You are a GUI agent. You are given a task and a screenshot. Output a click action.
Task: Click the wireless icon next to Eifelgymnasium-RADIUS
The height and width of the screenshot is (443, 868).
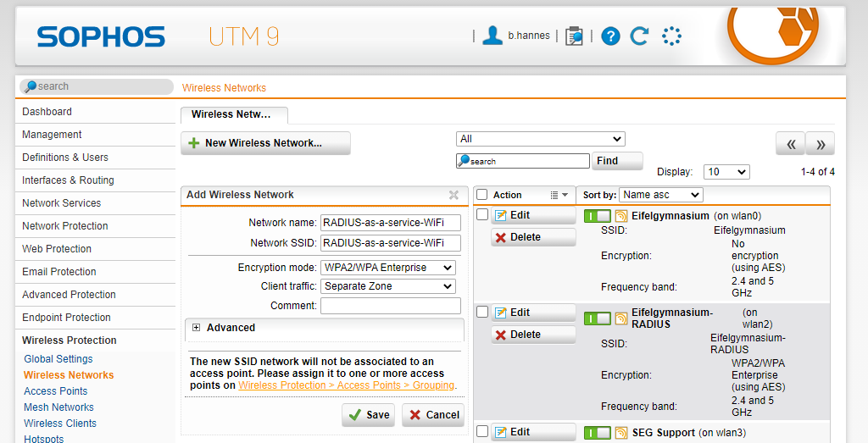pos(621,318)
